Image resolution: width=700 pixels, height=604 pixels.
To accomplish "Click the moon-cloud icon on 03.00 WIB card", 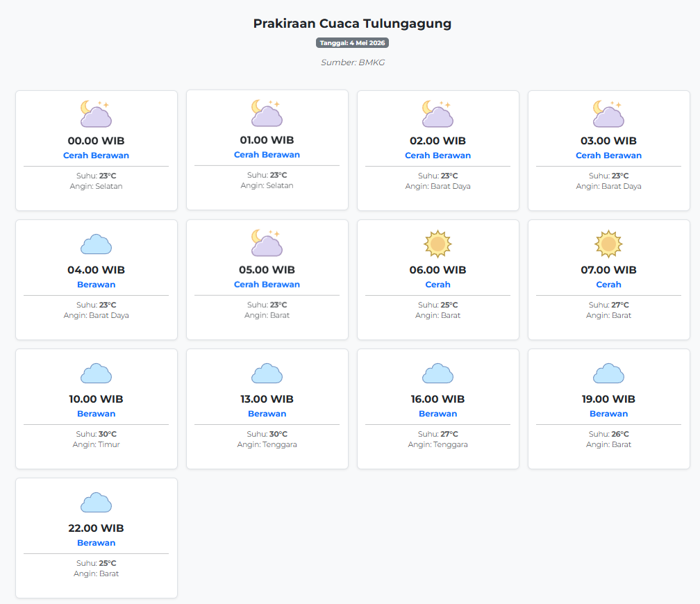I will pyautogui.click(x=608, y=114).
